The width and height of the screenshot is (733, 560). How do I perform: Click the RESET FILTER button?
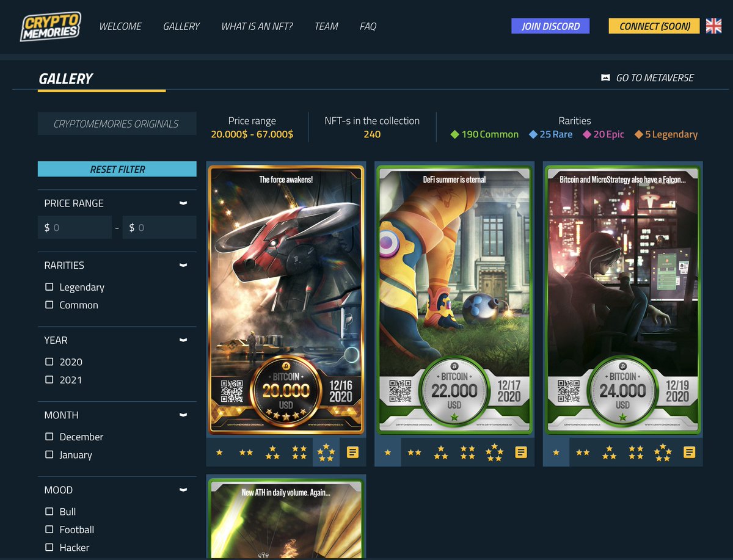point(117,169)
